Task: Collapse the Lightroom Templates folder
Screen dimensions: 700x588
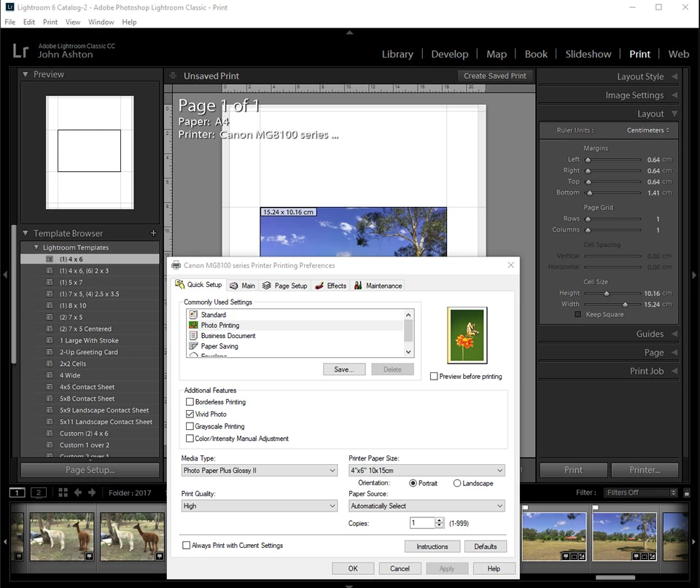Action: (x=36, y=247)
